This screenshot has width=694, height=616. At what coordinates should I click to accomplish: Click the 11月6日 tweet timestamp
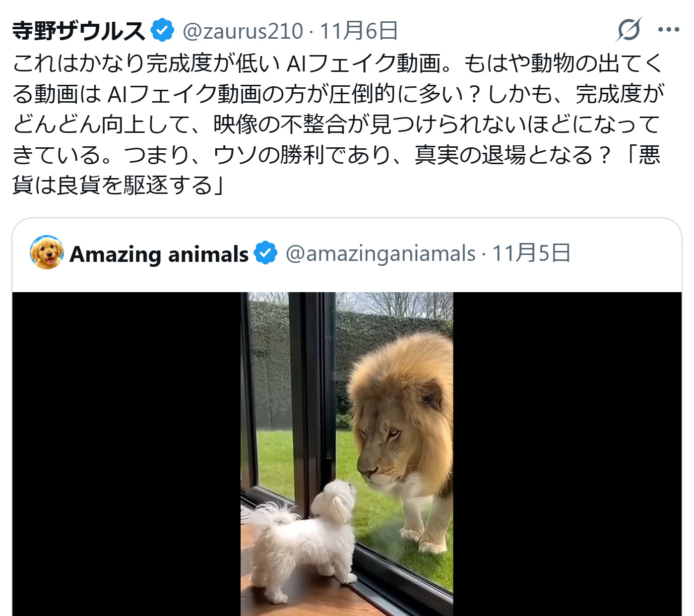coord(358,31)
